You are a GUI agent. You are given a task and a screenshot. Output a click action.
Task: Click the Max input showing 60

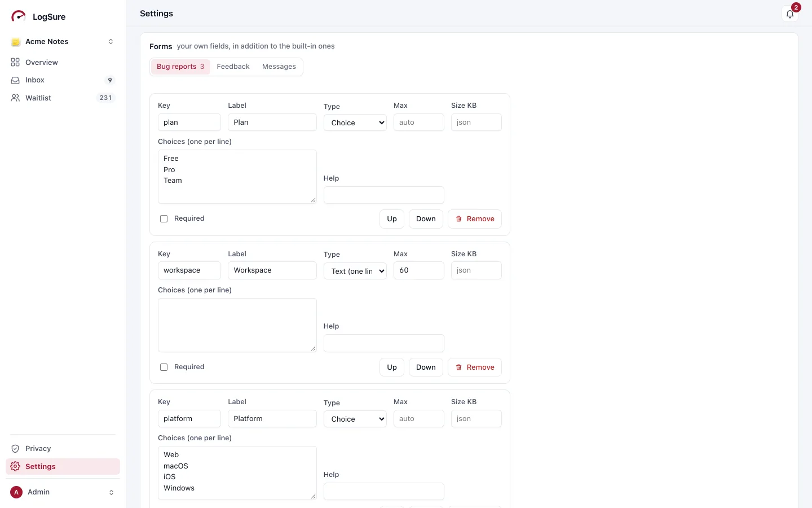[x=419, y=270]
